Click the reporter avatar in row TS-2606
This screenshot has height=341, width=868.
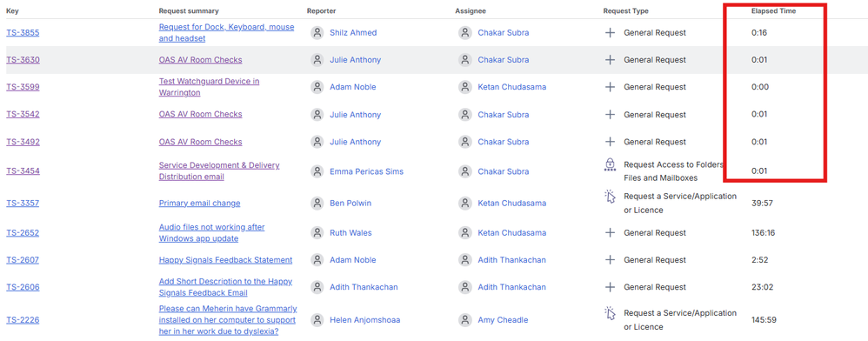tap(317, 287)
